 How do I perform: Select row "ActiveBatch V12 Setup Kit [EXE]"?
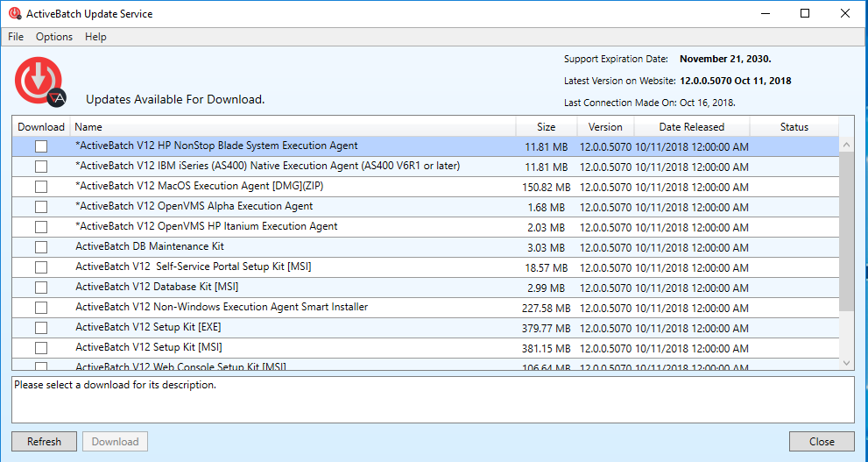pos(425,328)
